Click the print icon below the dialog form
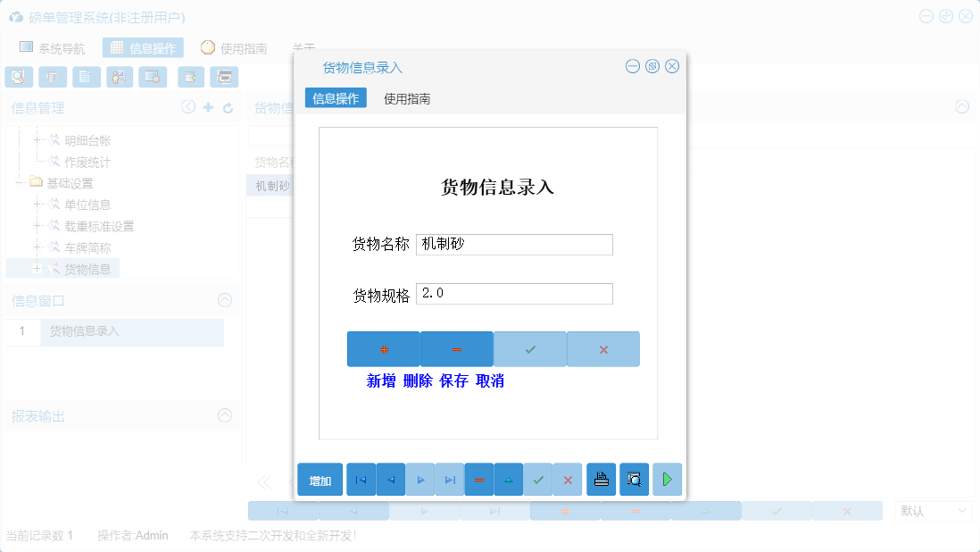The width and height of the screenshot is (980, 552). pos(601,479)
